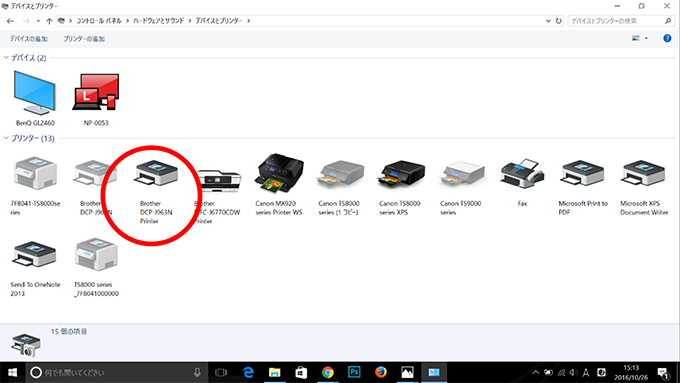Viewport: 680px width, 383px height.
Task: Collapse the プリンター (13) group
Action: (x=6, y=138)
